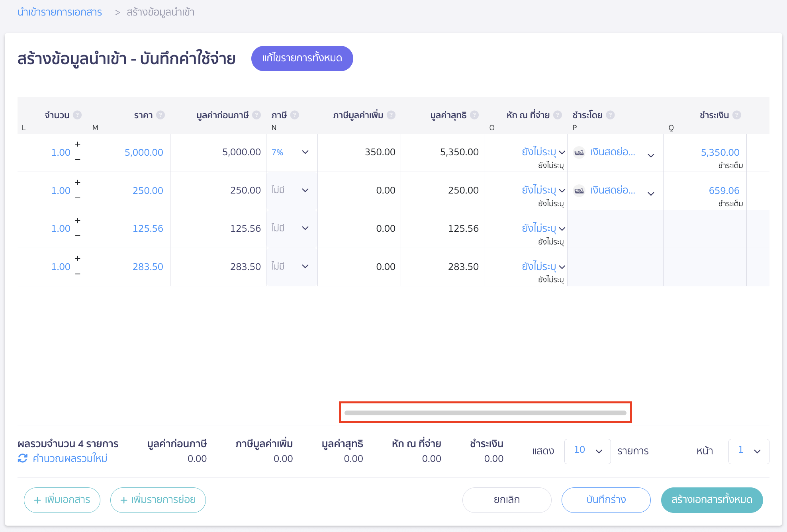This screenshot has width=787, height=532.
Task: Click the help icon next to จำนวน column header
Action: click(x=78, y=115)
